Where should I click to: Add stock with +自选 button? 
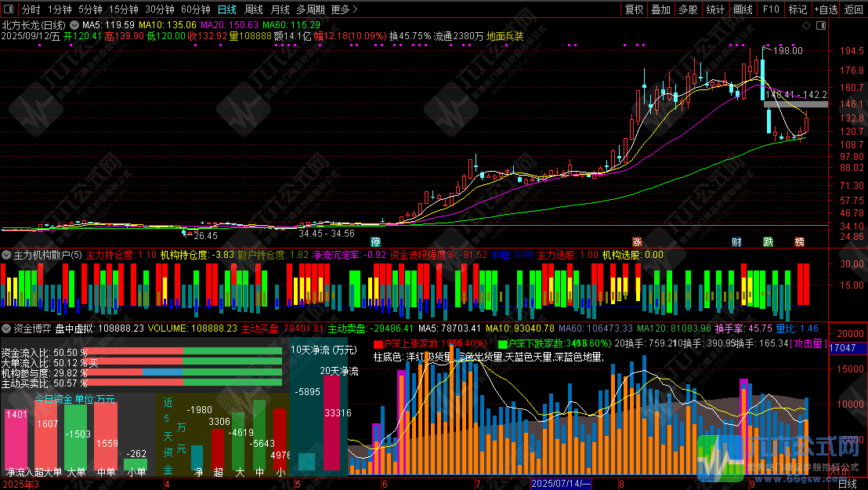click(824, 10)
